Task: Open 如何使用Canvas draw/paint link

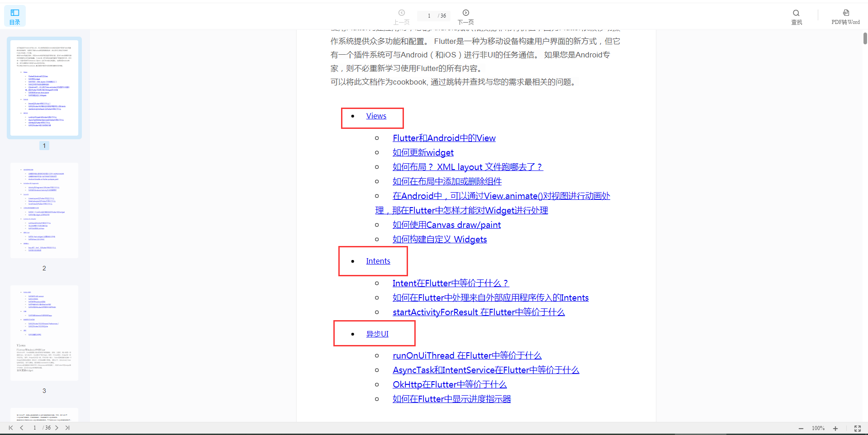Action: tap(446, 225)
